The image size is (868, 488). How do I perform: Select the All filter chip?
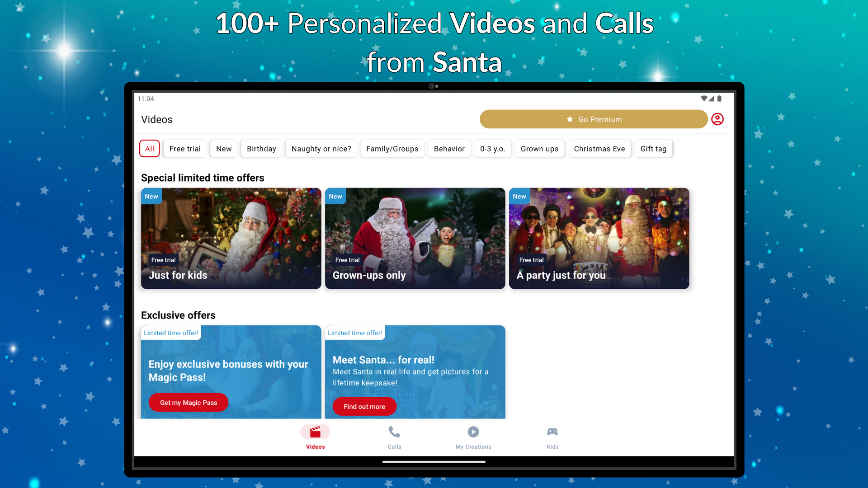tap(150, 149)
